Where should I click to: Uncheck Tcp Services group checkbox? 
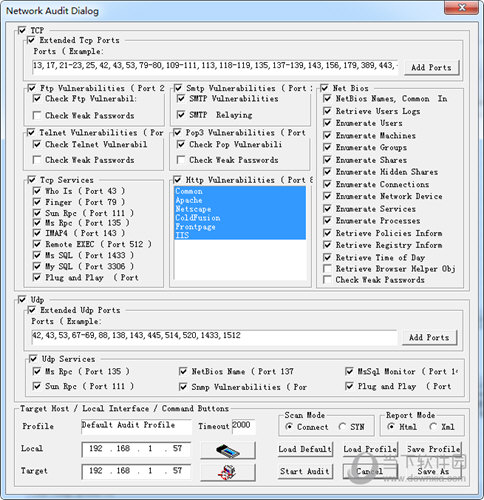(x=32, y=180)
